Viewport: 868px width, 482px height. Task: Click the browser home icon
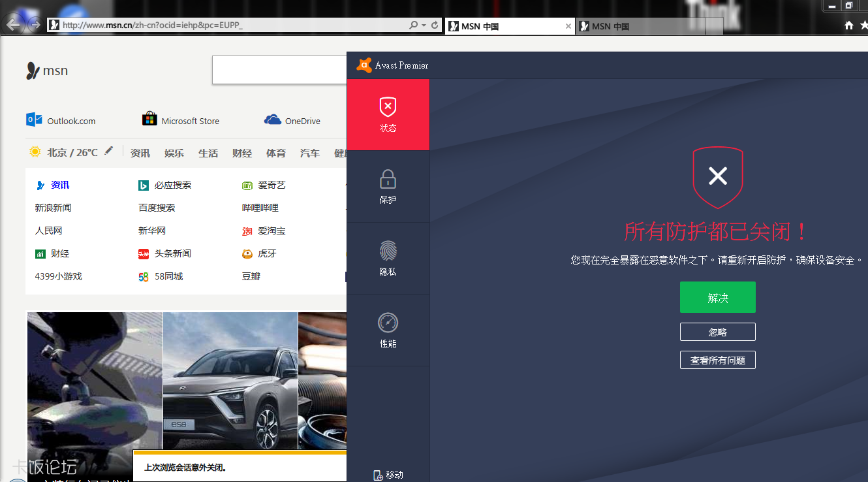click(x=849, y=25)
